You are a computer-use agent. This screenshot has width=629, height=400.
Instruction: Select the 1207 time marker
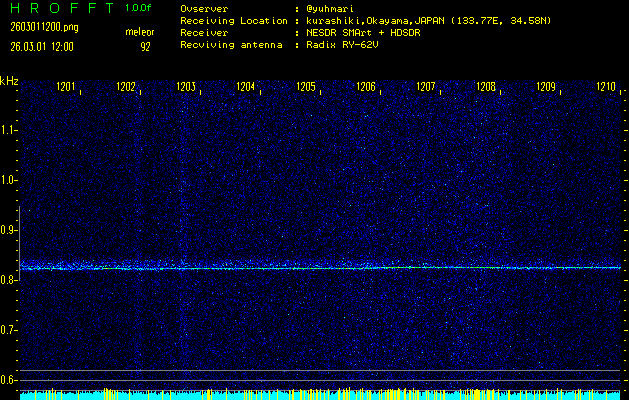click(x=426, y=88)
